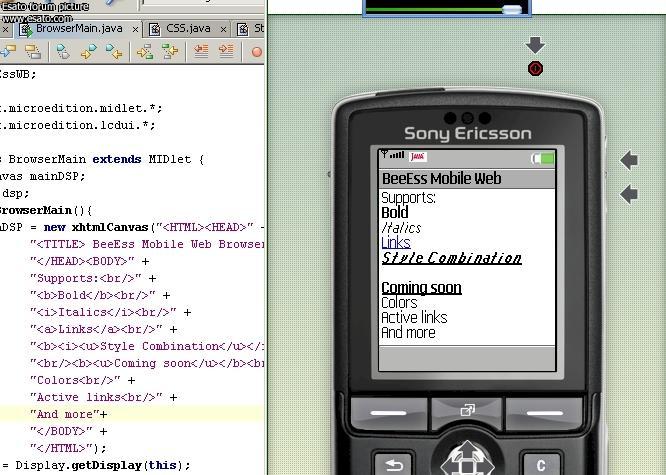Viewport: 666px width, 475px height.
Task: Click the yellow-and-grey boxes toolbar icon
Action: tap(33, 52)
